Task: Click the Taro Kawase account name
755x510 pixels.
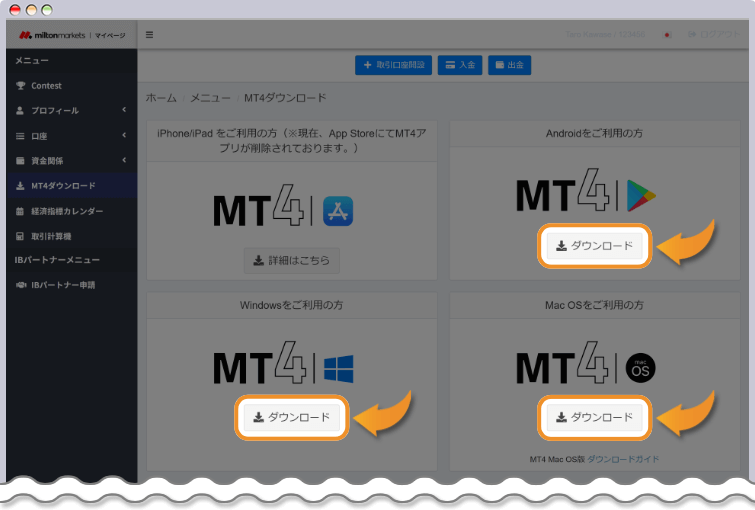Action: [605, 35]
